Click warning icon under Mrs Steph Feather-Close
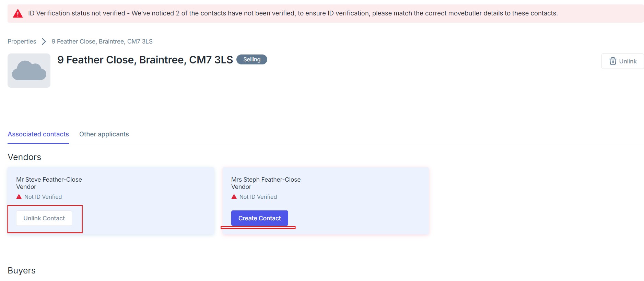644x281 pixels. coord(234,197)
